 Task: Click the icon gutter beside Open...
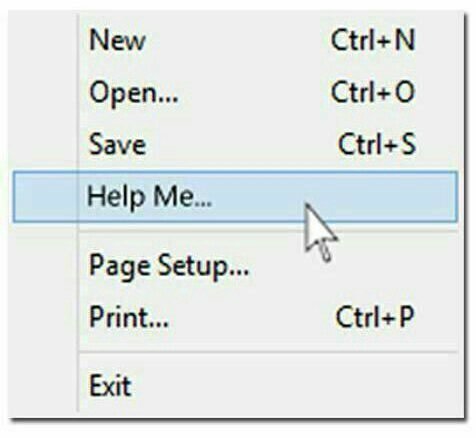[x=45, y=92]
